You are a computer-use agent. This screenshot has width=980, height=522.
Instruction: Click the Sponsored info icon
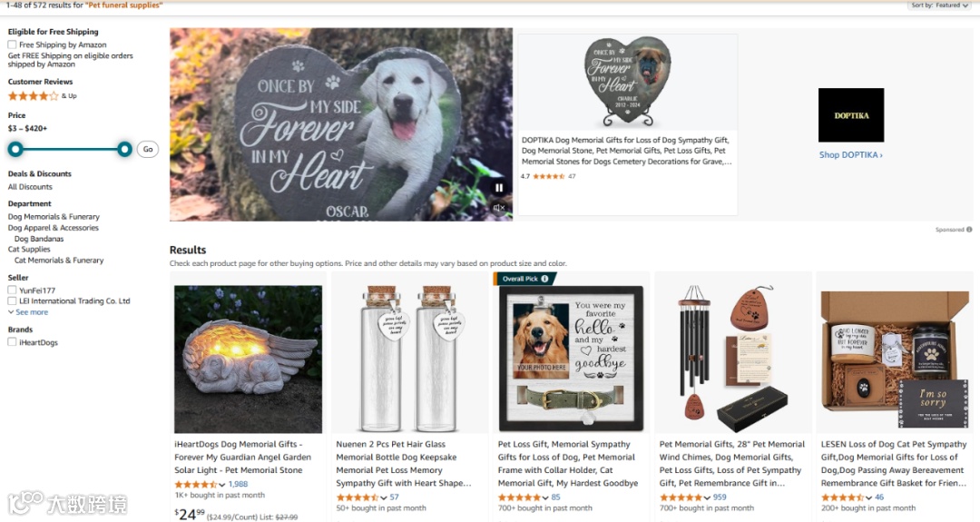click(969, 230)
